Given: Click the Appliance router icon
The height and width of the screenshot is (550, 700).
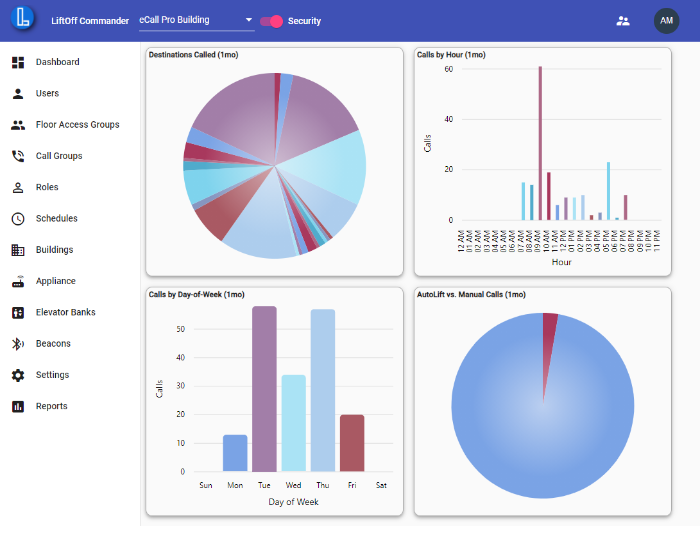Looking at the screenshot, I should click(18, 281).
